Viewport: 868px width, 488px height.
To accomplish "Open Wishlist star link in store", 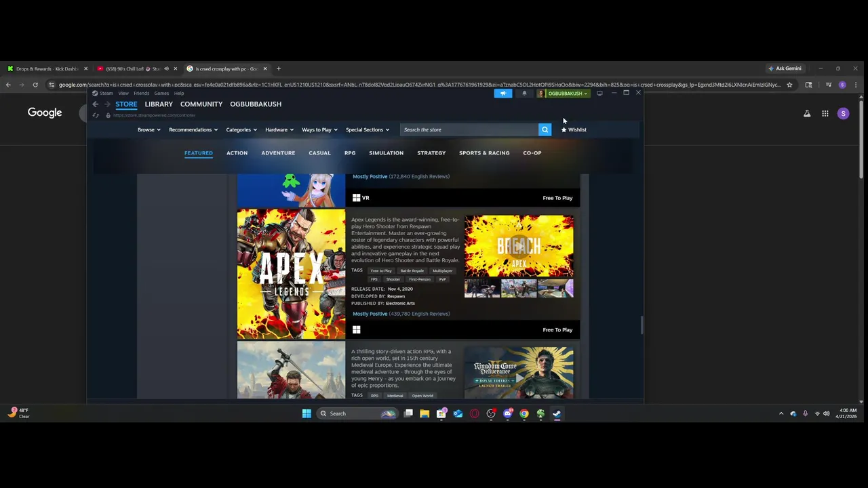I will tap(574, 129).
